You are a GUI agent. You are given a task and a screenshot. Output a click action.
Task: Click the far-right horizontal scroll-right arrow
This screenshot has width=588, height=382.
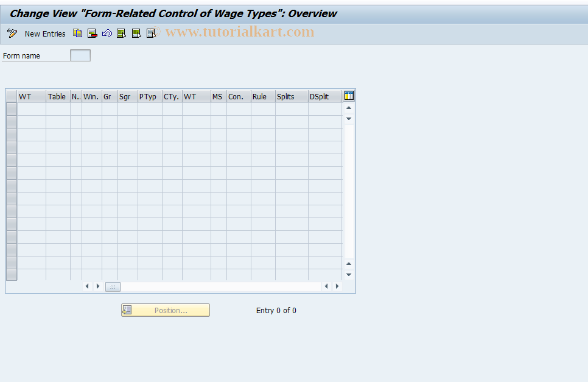coord(337,286)
